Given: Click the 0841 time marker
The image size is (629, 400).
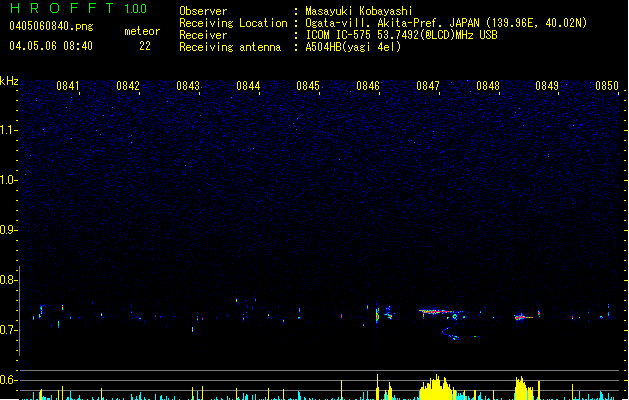Looking at the screenshot, I should point(68,86).
